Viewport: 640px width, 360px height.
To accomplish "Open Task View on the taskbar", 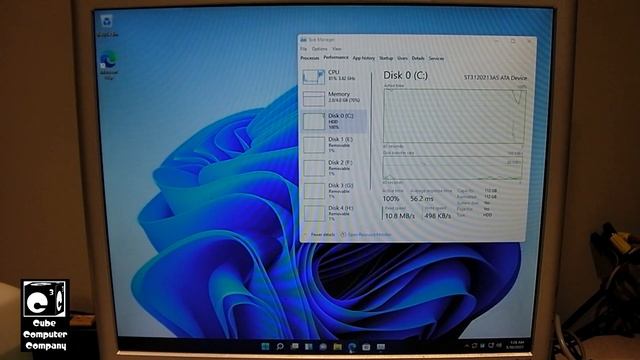I will pos(294,347).
